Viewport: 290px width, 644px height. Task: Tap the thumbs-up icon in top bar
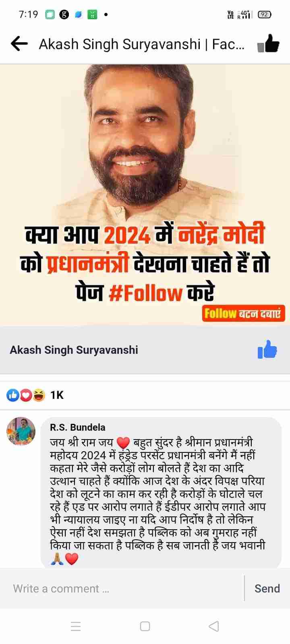[268, 43]
